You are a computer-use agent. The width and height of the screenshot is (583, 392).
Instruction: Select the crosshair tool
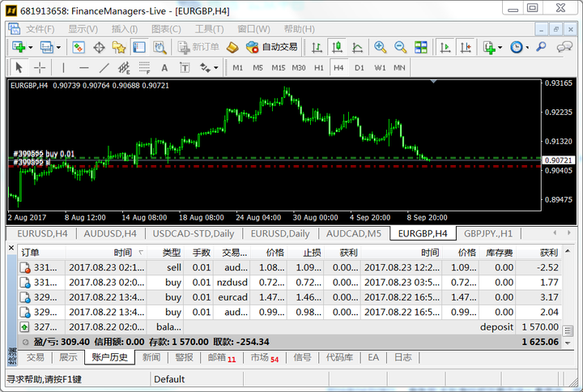[x=40, y=68]
